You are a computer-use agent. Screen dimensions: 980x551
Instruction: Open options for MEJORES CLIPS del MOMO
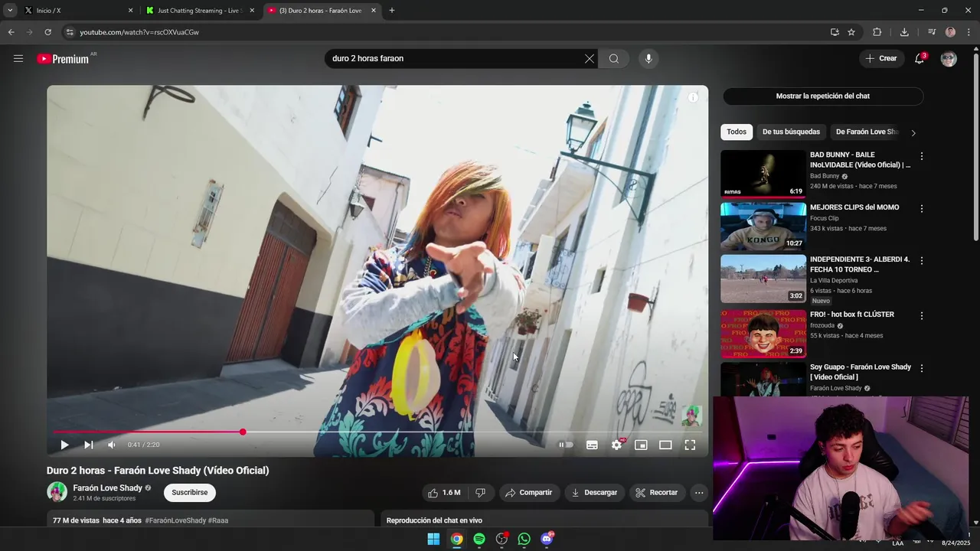(922, 208)
